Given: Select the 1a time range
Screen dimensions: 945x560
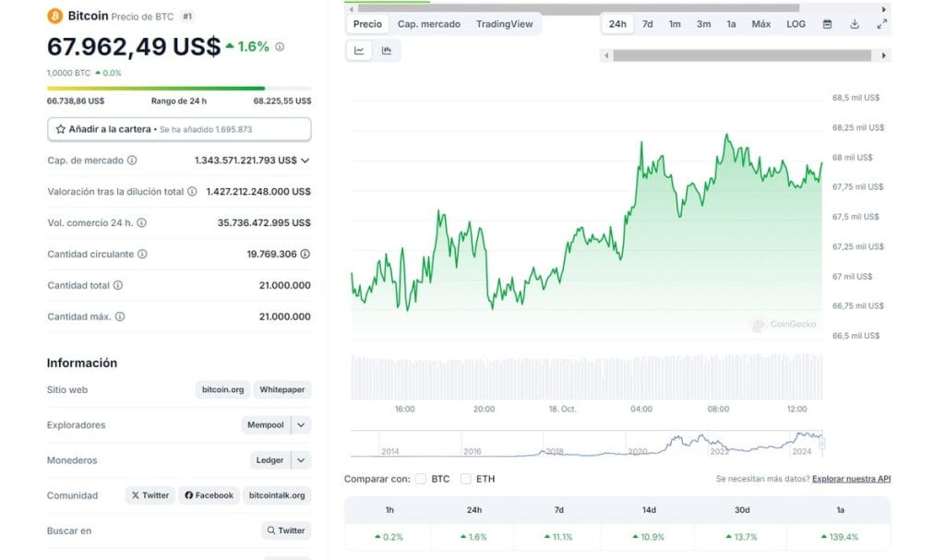Looking at the screenshot, I should (731, 24).
